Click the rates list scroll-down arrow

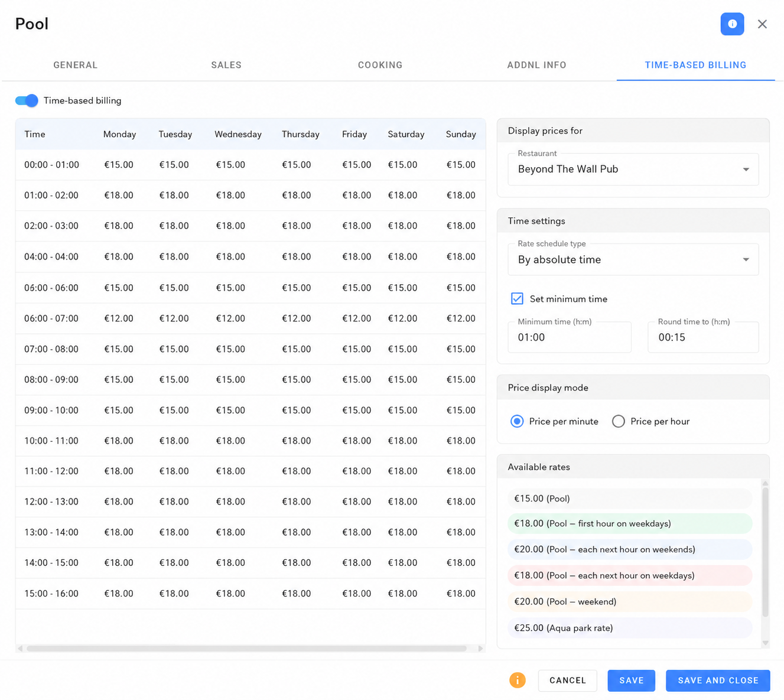click(x=765, y=643)
